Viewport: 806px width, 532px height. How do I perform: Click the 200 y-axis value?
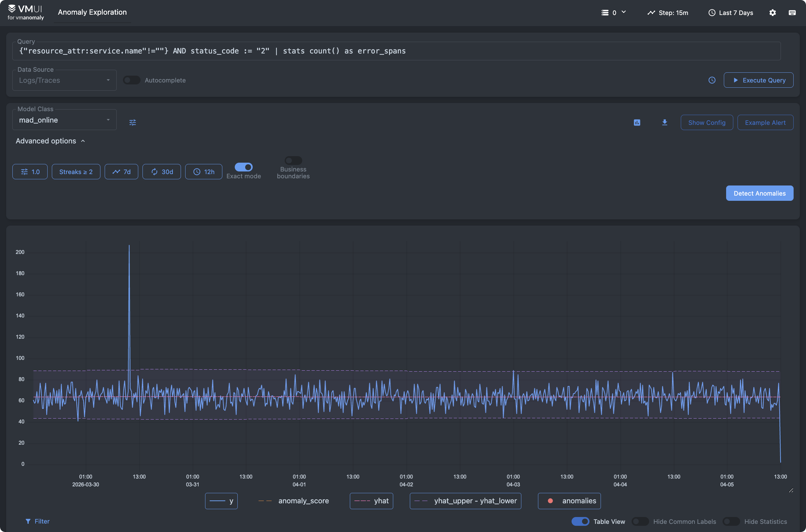tap(20, 252)
